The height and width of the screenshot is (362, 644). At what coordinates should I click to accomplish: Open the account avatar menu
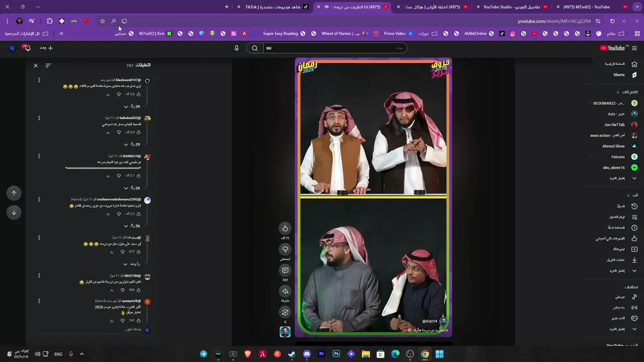(12, 48)
